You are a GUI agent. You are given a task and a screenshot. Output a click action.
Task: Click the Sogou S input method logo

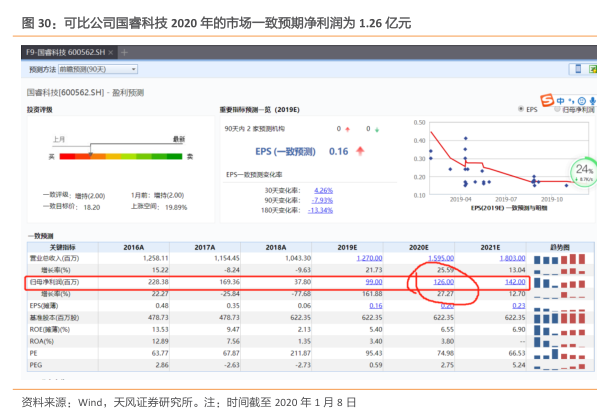(x=547, y=100)
